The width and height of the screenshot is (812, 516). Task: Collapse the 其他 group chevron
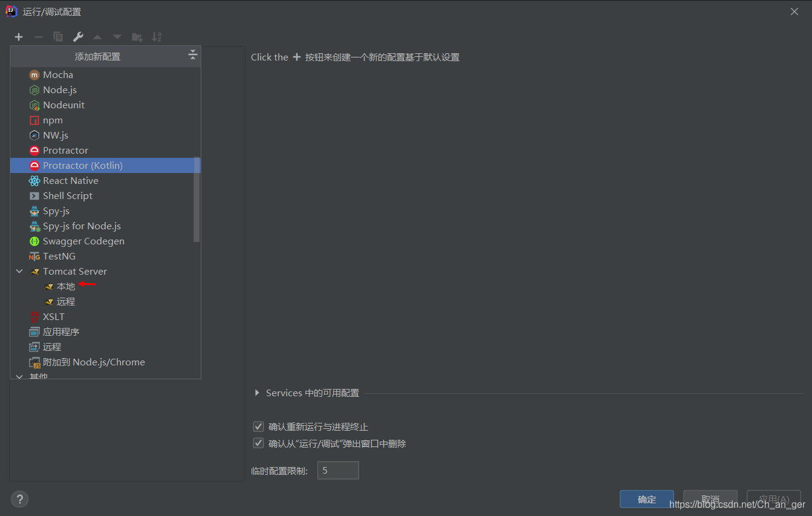(x=19, y=376)
